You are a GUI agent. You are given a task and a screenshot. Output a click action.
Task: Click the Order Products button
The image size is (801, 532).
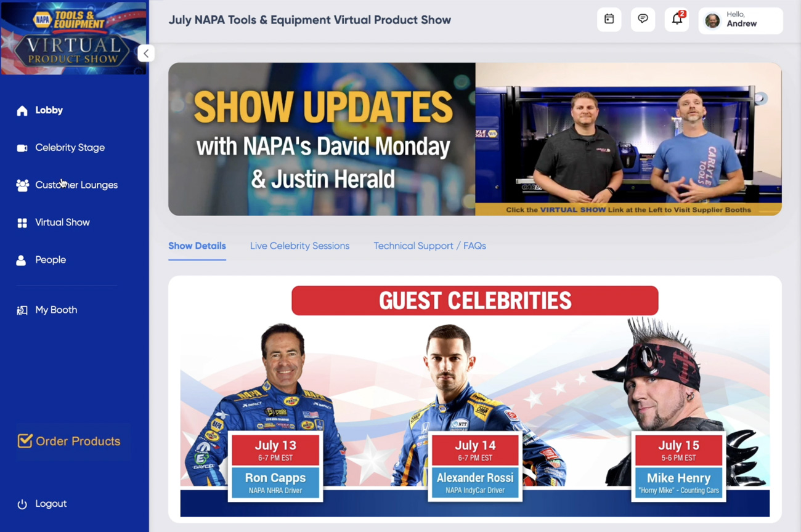[69, 441]
